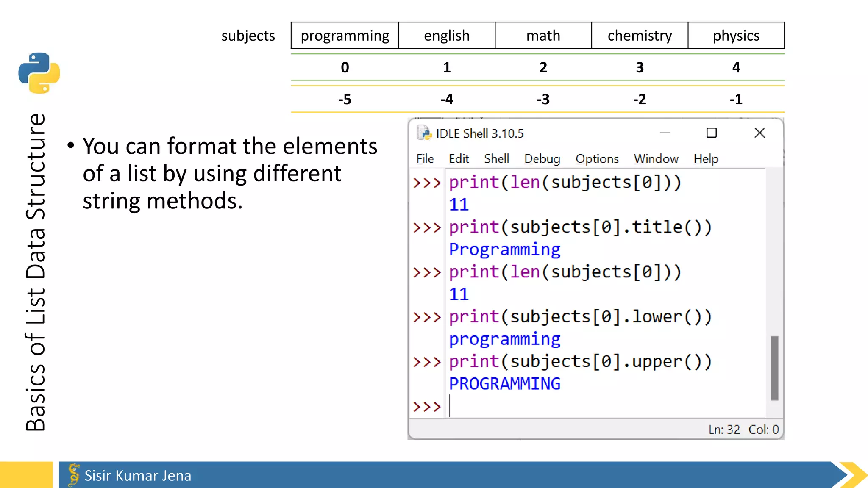Click the bullet text 'You can format the elements'
Image resolution: width=868 pixels, height=488 pixels.
(x=230, y=147)
